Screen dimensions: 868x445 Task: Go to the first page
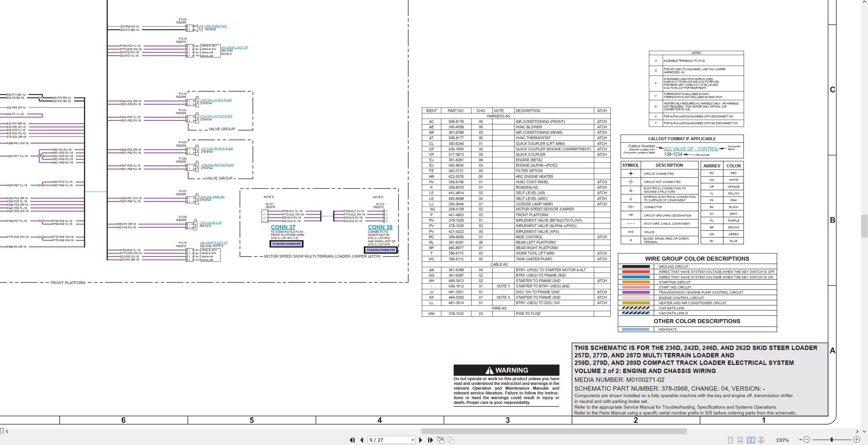tap(352, 440)
